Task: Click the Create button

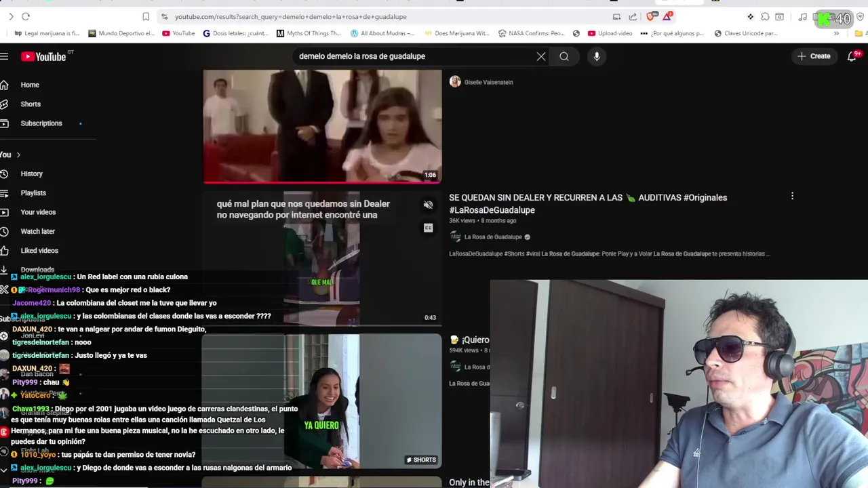Action: pyautogui.click(x=814, y=56)
